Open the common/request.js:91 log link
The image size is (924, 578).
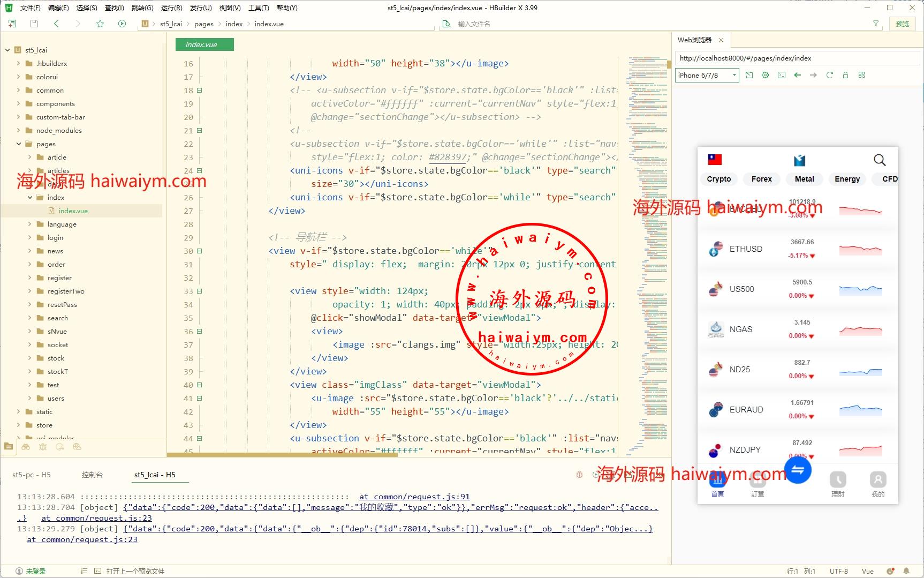click(414, 497)
